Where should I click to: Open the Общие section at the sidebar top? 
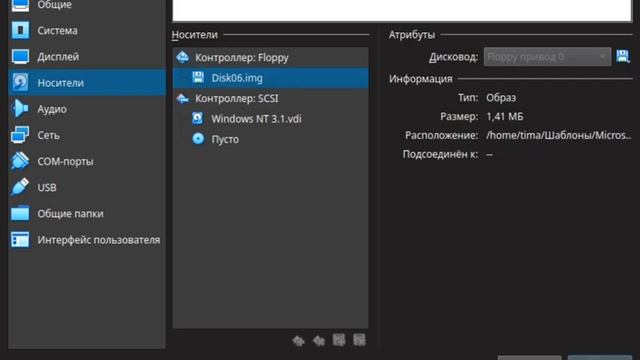(87, 6)
